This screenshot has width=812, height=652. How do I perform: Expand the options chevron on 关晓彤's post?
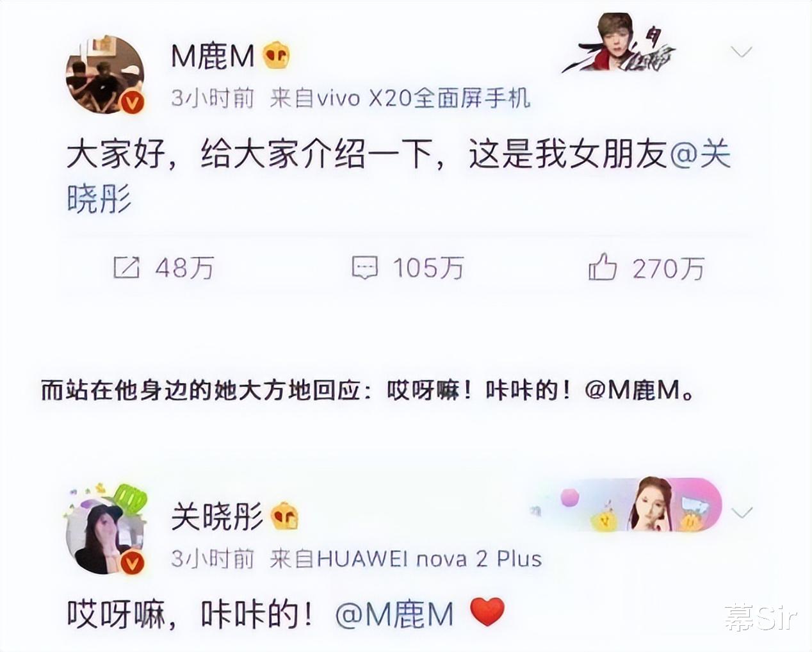point(741,512)
